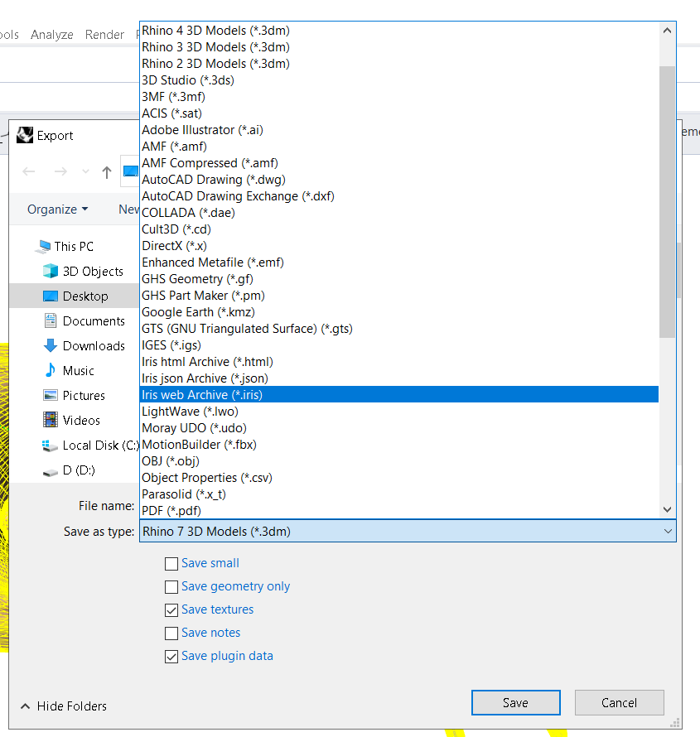Choose MotionBuilder (*.fbx) format
The image size is (700, 737).
pos(399,444)
